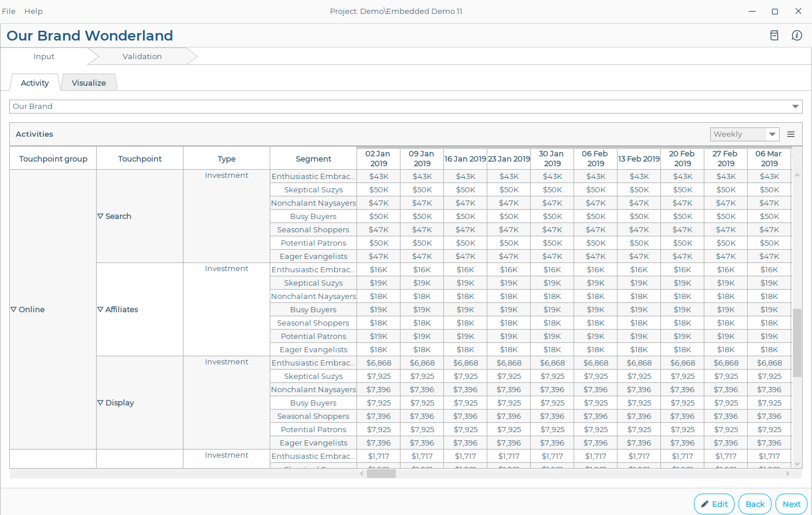
Task: Click the vertical scrollbar down arrow
Action: (x=797, y=463)
